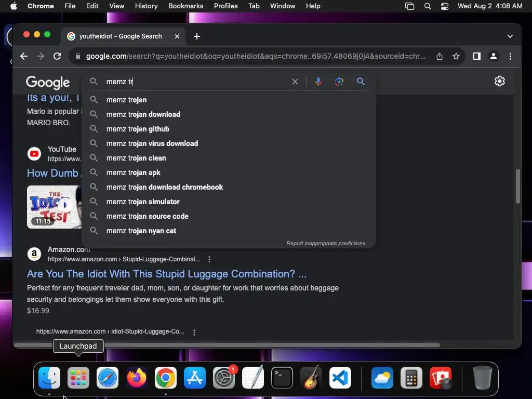This screenshot has height=399, width=532.
Task: Submit search with blue magnifier button
Action: click(x=361, y=82)
